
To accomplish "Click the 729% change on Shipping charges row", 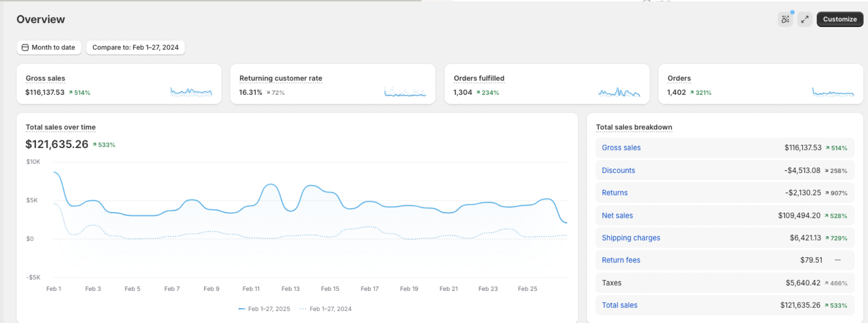I will (x=836, y=238).
